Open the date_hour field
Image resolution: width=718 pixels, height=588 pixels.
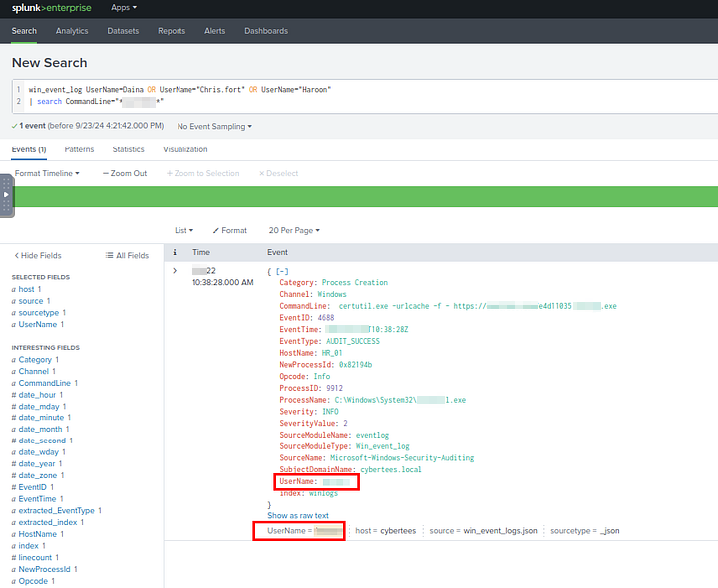[37, 395]
